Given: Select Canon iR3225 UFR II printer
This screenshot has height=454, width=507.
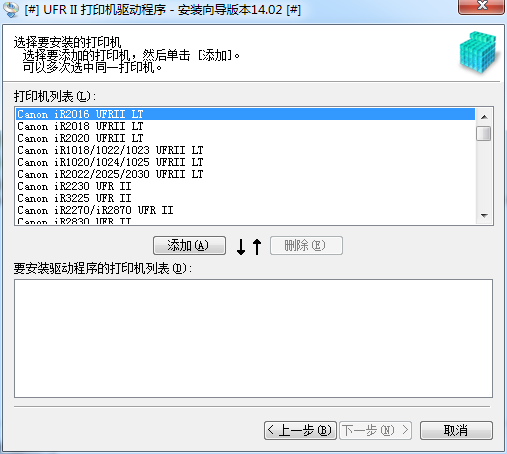Looking at the screenshot, I should click(246, 198).
